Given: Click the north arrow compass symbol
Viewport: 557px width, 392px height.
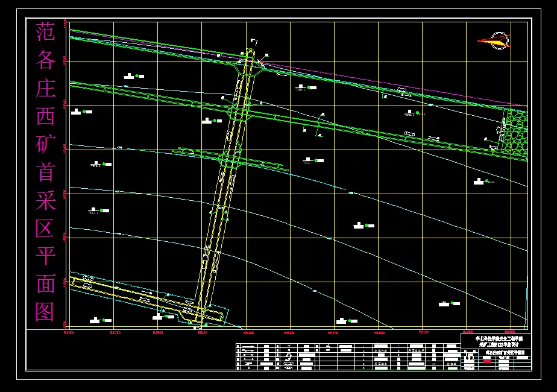Looking at the screenshot, I should point(495,40).
